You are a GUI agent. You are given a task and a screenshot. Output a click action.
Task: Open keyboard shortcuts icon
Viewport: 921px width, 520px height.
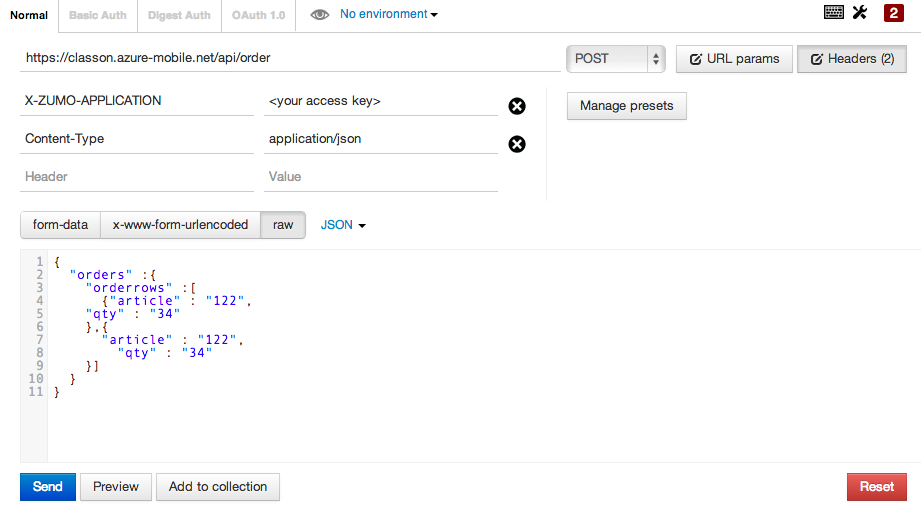(834, 13)
